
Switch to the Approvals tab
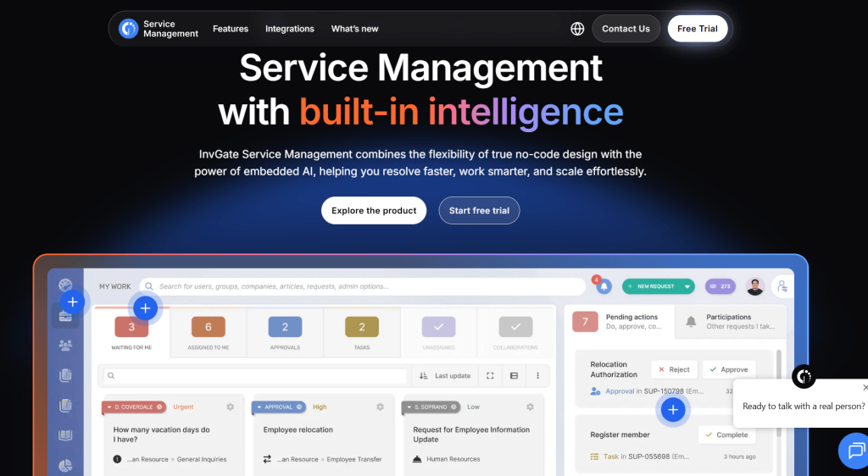pos(285,333)
